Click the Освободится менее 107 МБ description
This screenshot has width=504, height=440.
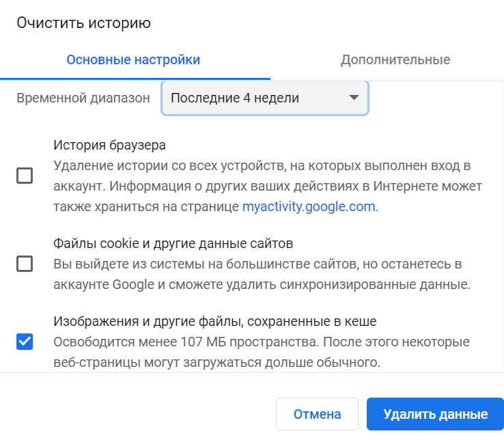click(262, 352)
